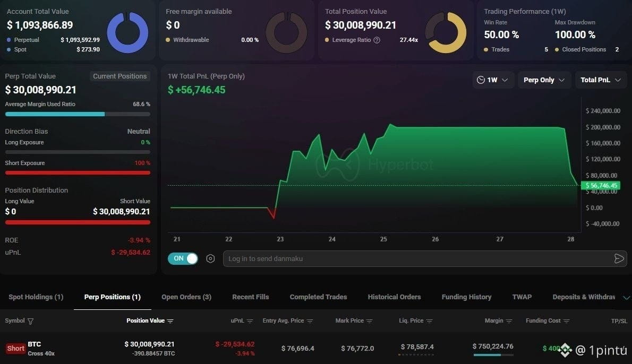This screenshot has height=364, width=632.
Task: Switch to the TWAP tab
Action: tap(522, 297)
